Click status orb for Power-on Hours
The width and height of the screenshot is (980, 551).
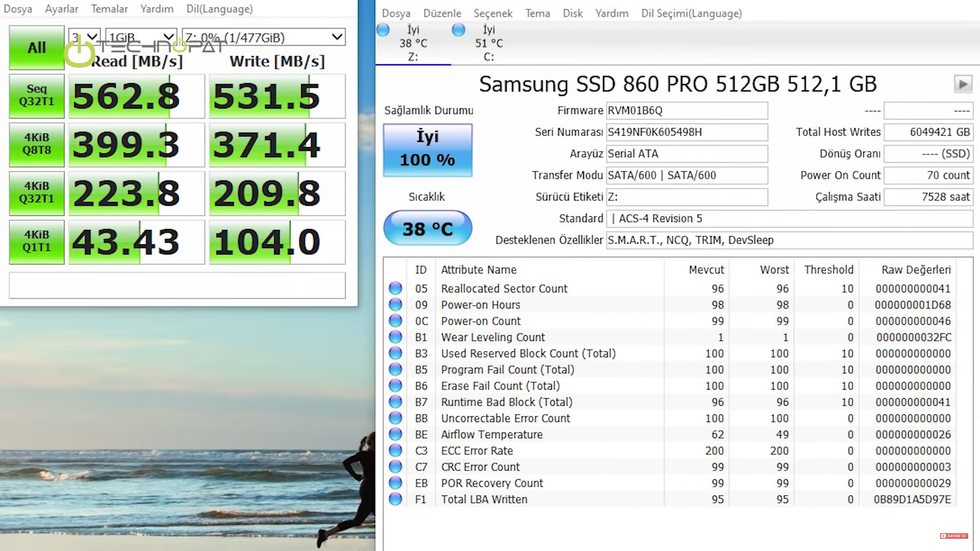[x=395, y=305]
